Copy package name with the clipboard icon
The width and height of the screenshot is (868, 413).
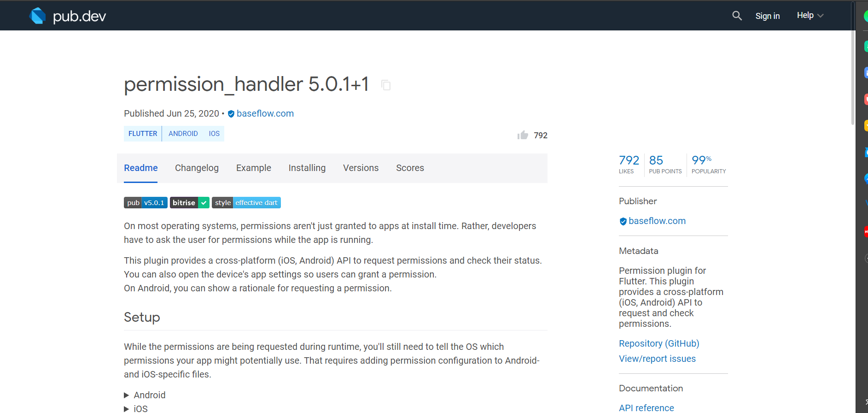386,85
